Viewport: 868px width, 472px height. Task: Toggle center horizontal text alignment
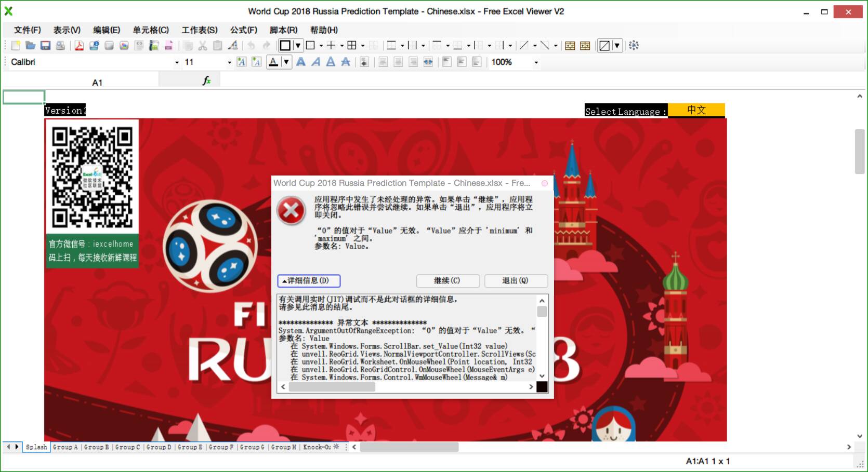click(x=398, y=62)
